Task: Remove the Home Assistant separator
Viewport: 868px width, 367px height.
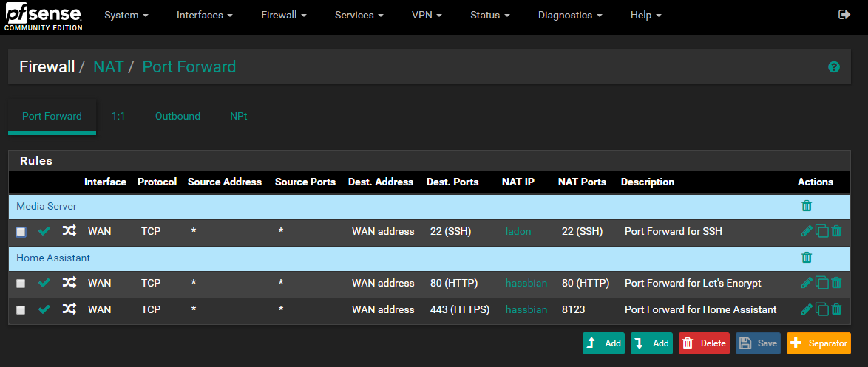Action: pos(807,258)
